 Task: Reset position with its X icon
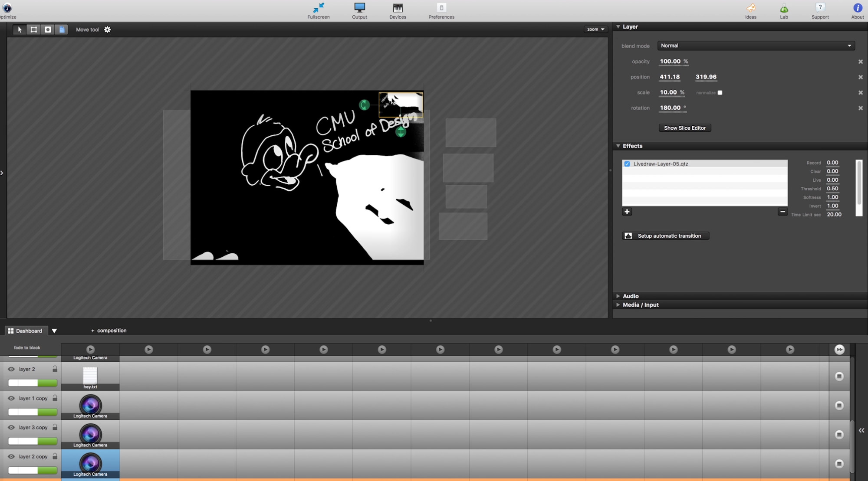point(860,77)
